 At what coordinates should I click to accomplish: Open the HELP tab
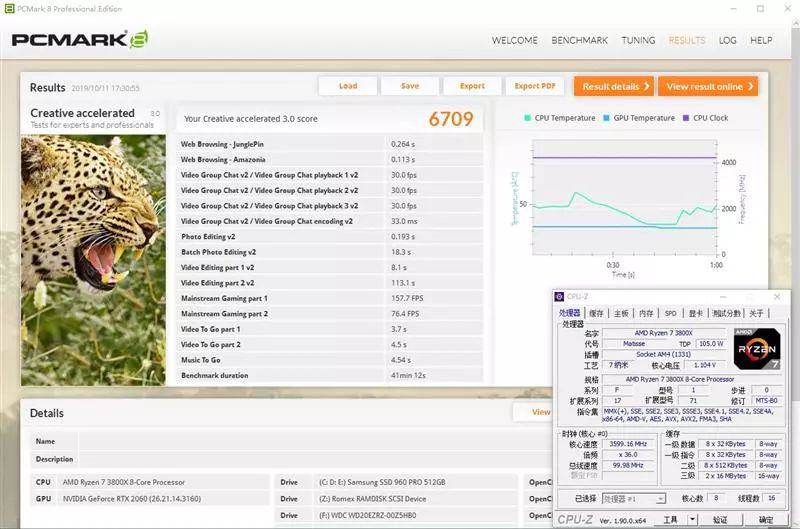pos(761,40)
